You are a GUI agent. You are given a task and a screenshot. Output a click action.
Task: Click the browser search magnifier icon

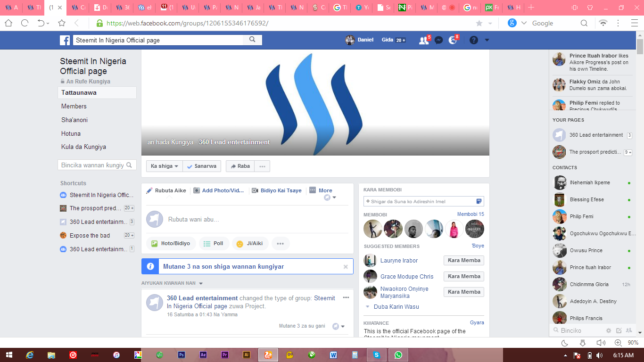(584, 23)
